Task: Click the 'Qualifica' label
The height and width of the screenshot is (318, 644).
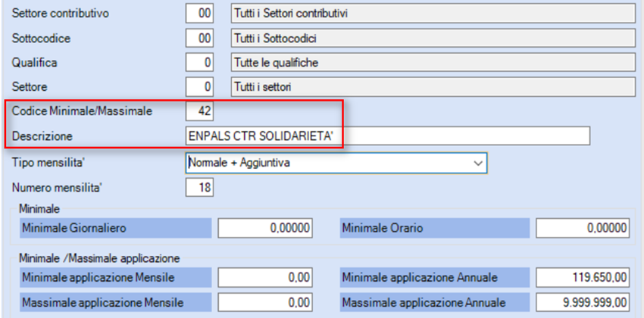Action: click(35, 63)
